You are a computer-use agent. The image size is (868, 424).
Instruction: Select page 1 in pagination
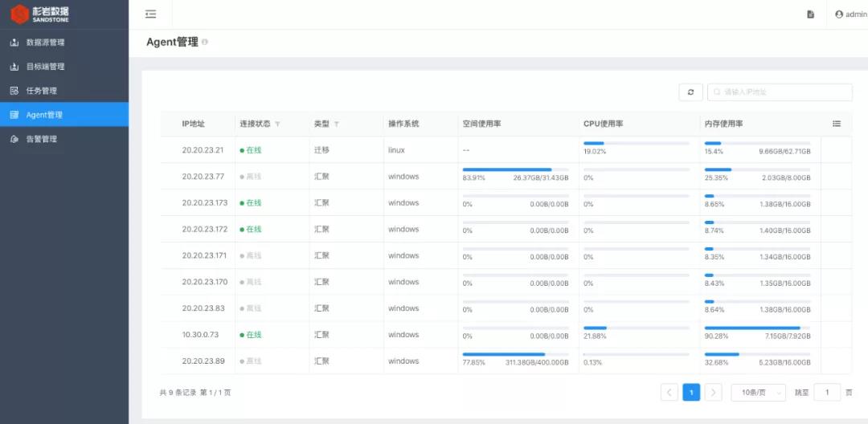(x=691, y=393)
